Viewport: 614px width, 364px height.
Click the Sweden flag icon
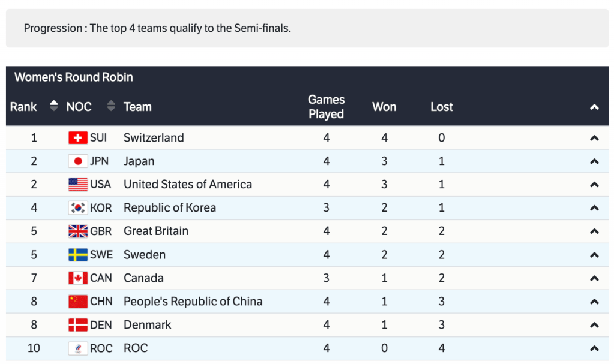coord(78,255)
